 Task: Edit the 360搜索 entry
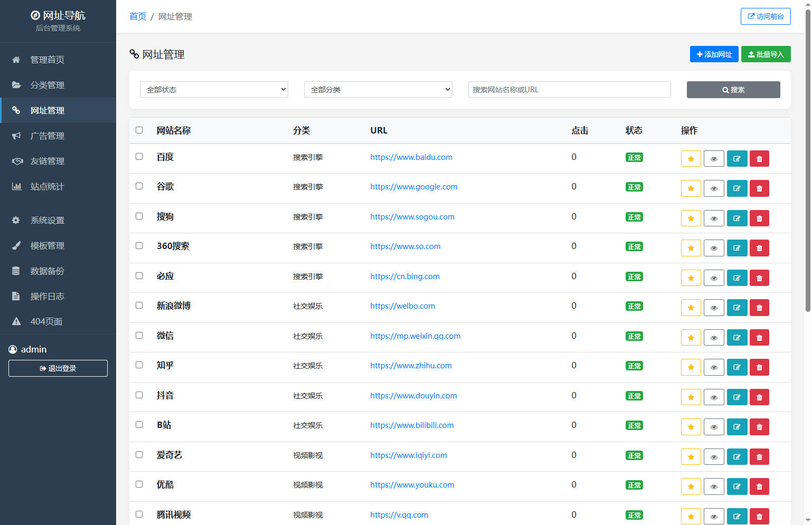coord(737,248)
